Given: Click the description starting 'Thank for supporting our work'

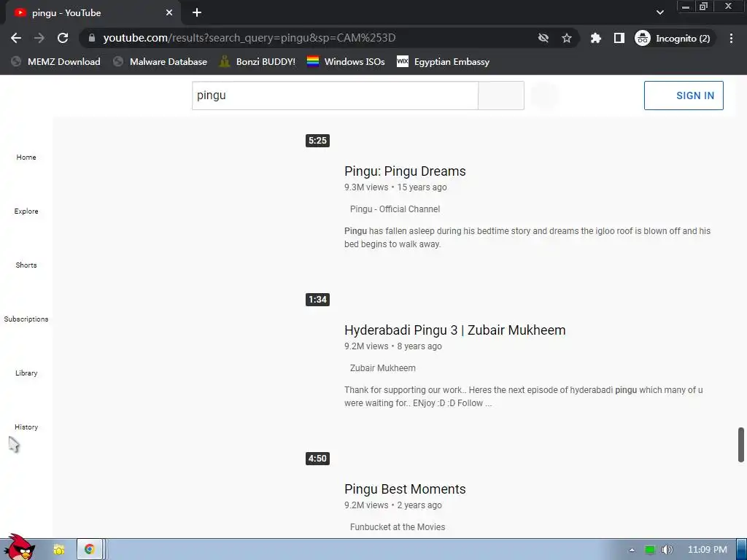Looking at the screenshot, I should coord(524,397).
